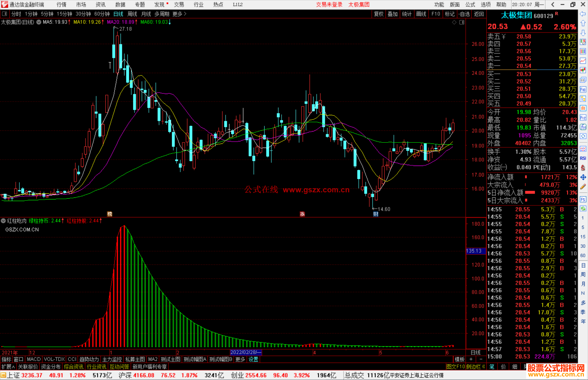
Task: Open the 模板 template menu
Action: [x=460, y=359]
